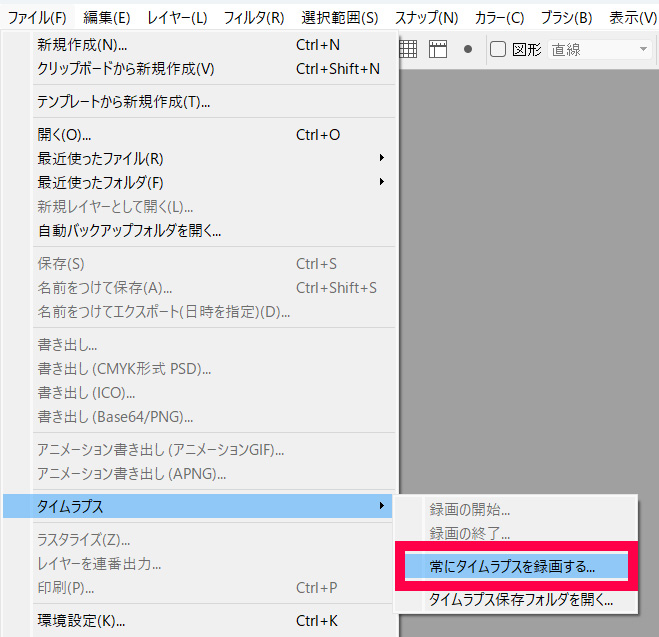This screenshot has height=637, width=659.
Task: Enable the 図形 checkbox
Action: (498, 49)
